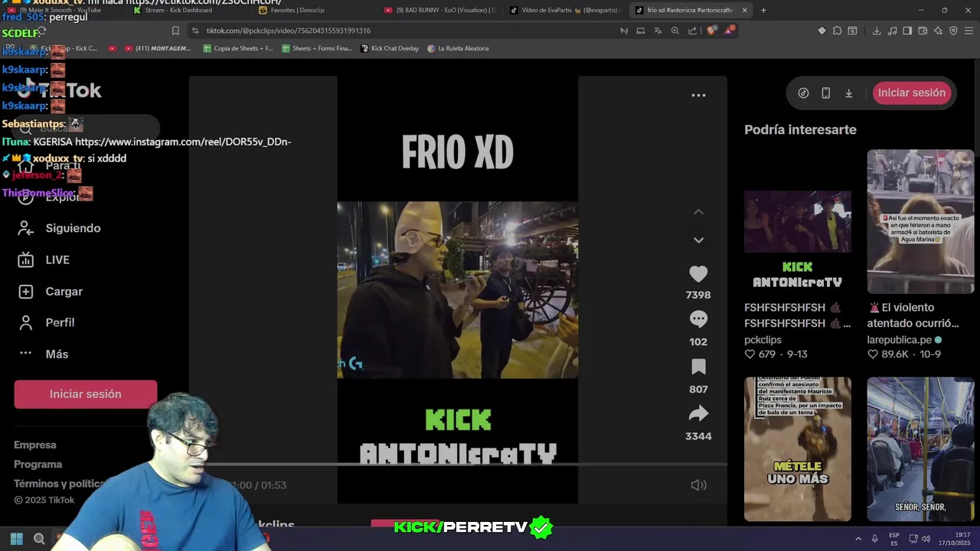Click the address bar URL field
Screen dimensions: 980x551
click(x=406, y=31)
